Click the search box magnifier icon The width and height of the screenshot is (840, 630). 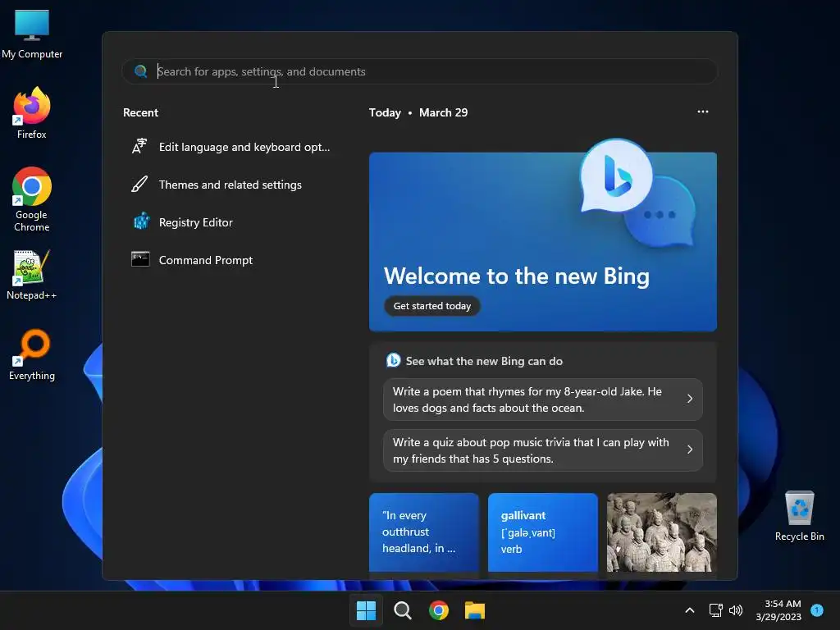coord(141,71)
